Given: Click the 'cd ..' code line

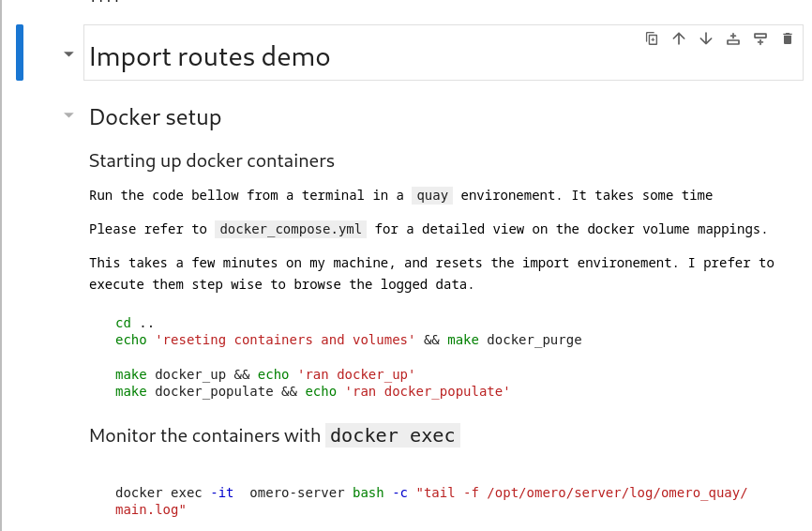Looking at the screenshot, I should 134,324.
